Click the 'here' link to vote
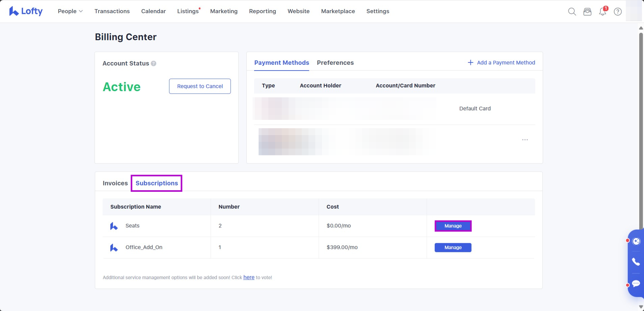The image size is (644, 311). coord(249,277)
